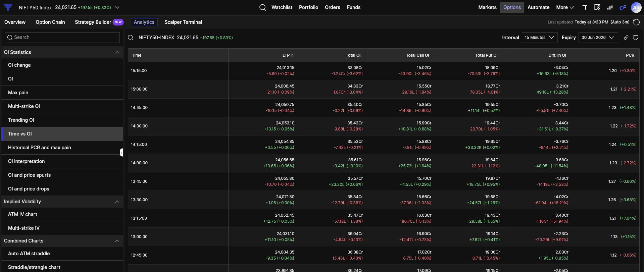Click the top search magnifier icon
Screen dimensions: 644x272
click(262, 7)
